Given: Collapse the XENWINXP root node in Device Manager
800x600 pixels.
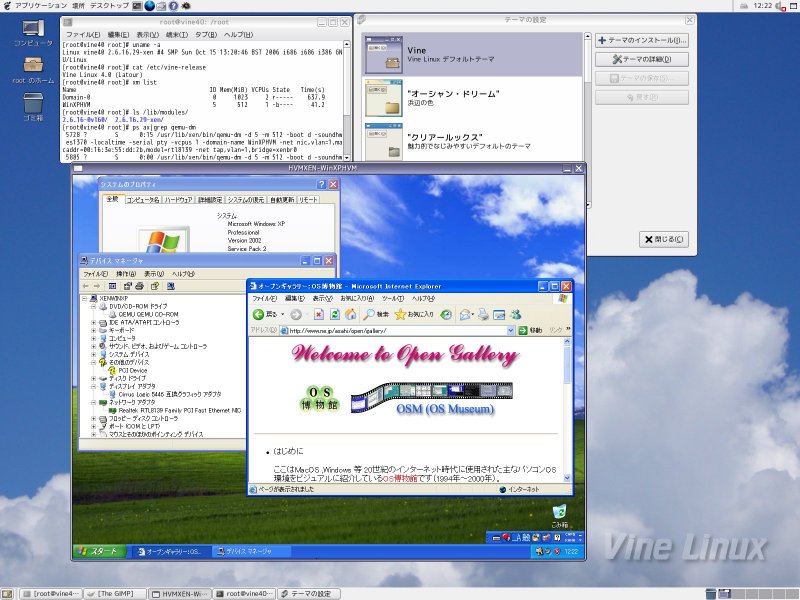Looking at the screenshot, I should tap(85, 298).
